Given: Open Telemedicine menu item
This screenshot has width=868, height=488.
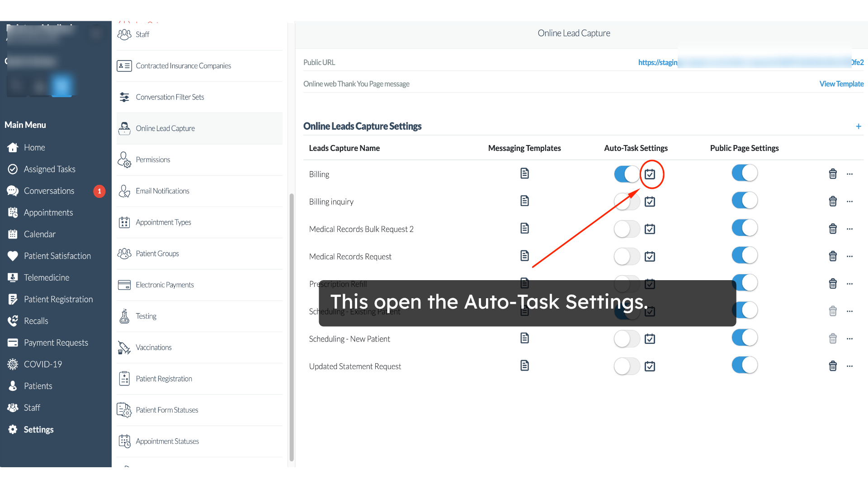Looking at the screenshot, I should tap(47, 277).
